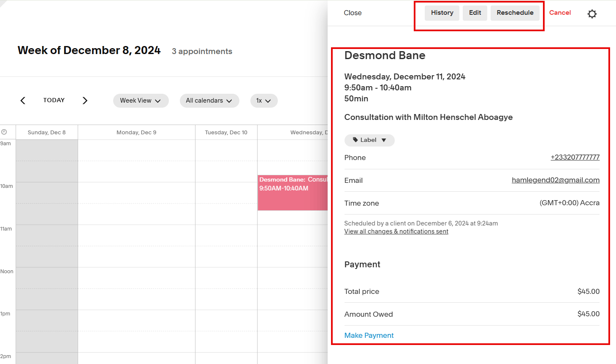Image resolution: width=616 pixels, height=364 pixels.
Task: Open the appointment History
Action: (442, 13)
